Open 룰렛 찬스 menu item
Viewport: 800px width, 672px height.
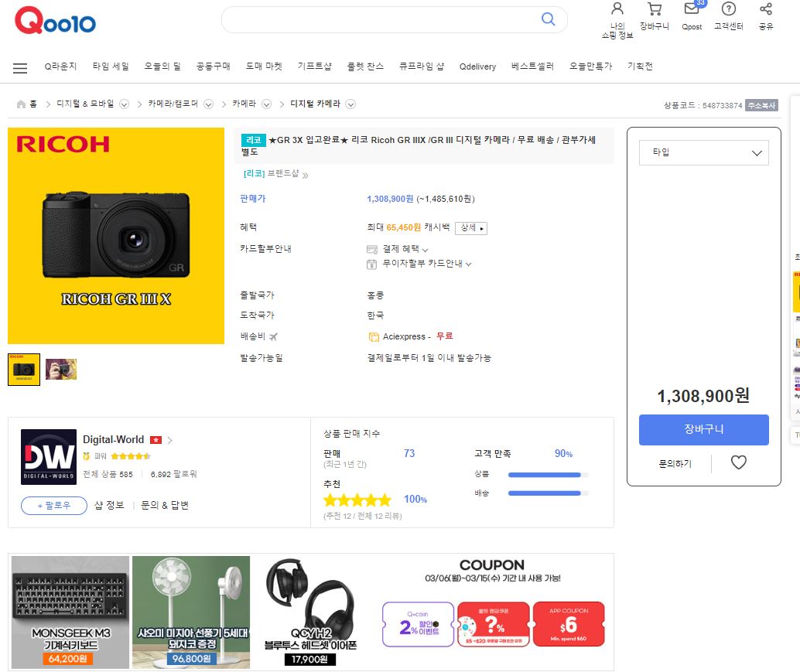365,67
